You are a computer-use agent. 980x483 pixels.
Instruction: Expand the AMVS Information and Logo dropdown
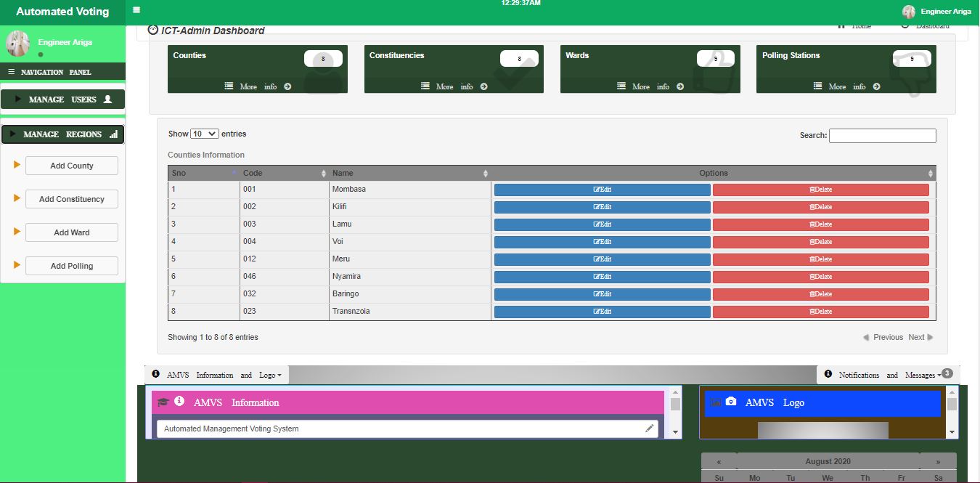pos(280,375)
